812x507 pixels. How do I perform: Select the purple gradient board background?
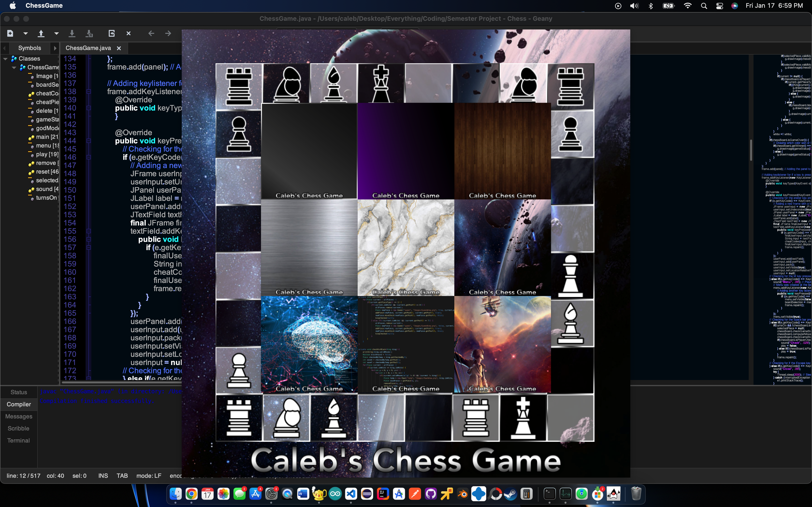406,151
